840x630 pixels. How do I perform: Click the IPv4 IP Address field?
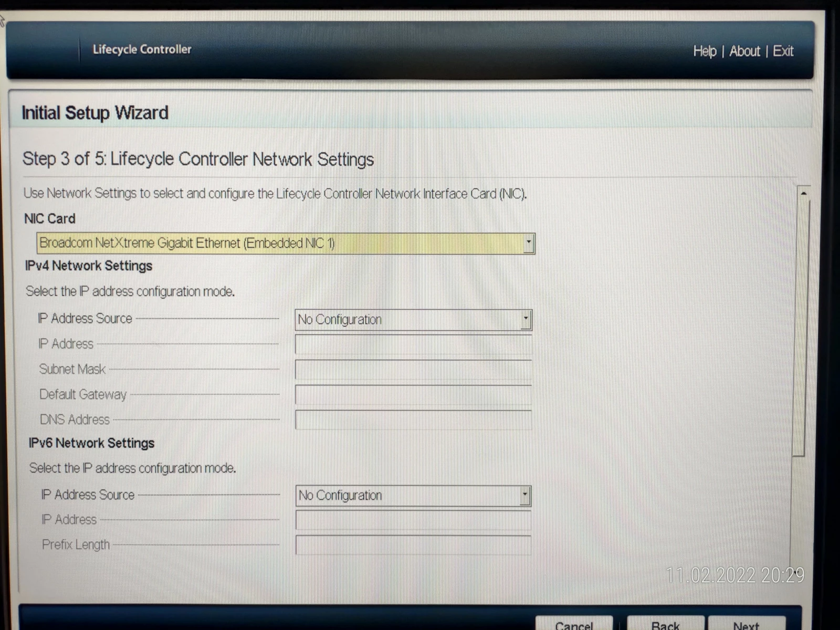tap(414, 345)
